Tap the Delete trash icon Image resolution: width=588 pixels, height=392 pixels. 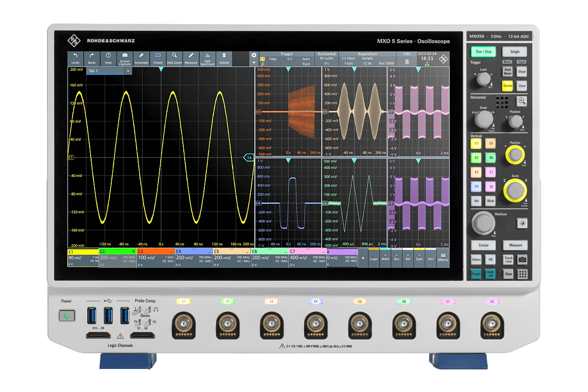224,59
